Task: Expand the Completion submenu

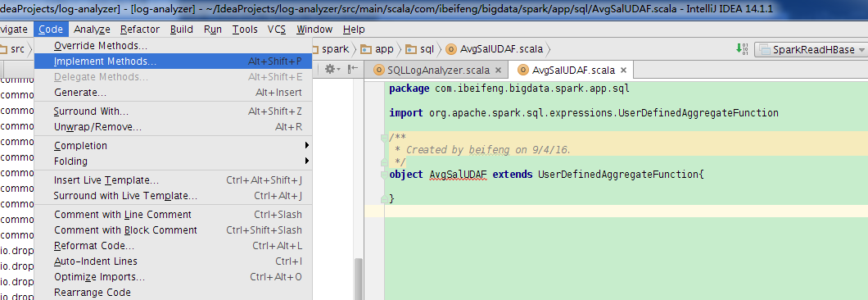Action: (174, 146)
